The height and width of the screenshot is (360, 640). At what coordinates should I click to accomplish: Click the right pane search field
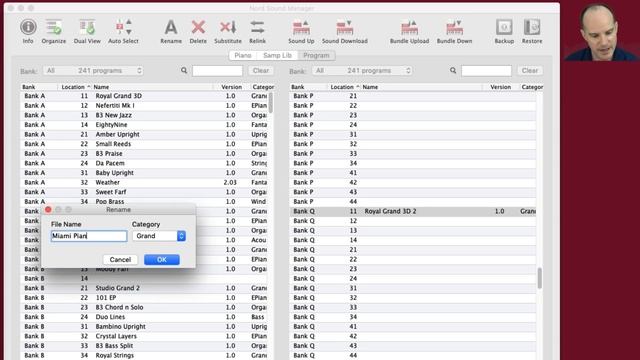click(487, 71)
